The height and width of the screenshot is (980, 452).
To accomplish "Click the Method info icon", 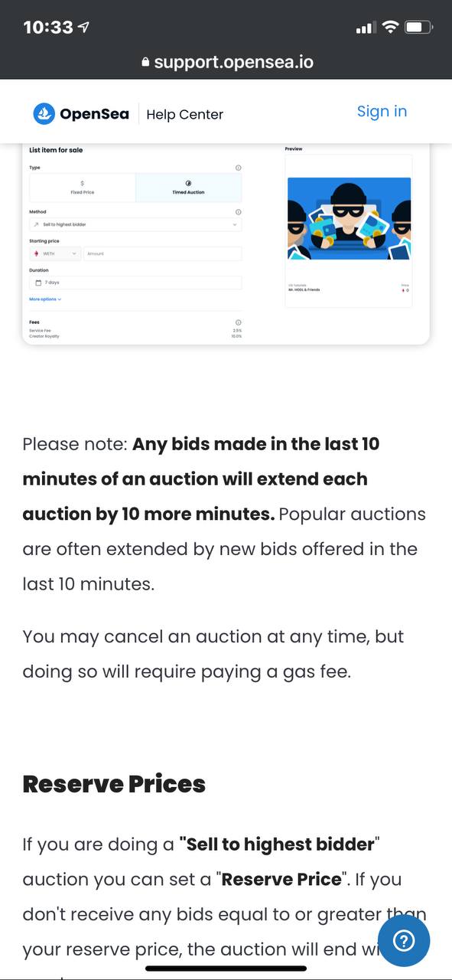I will tap(238, 212).
